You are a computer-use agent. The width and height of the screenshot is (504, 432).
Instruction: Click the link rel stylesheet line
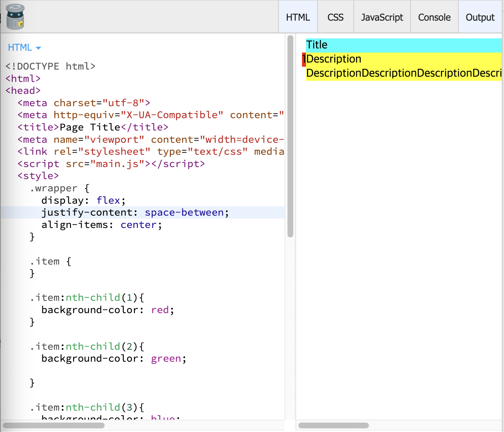tap(151, 151)
